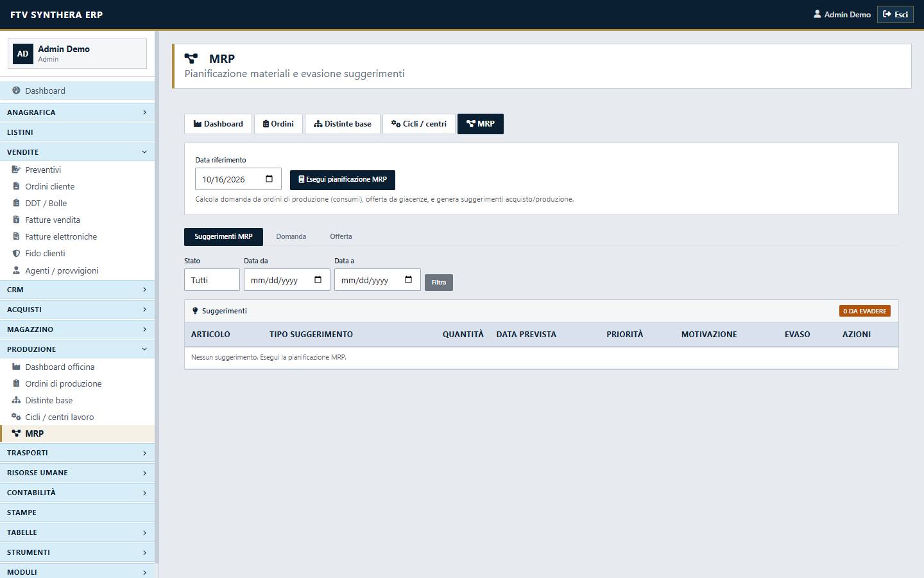Open the Dashboard tab in production toolbar
Screen dimensions: 924x578
coord(218,124)
